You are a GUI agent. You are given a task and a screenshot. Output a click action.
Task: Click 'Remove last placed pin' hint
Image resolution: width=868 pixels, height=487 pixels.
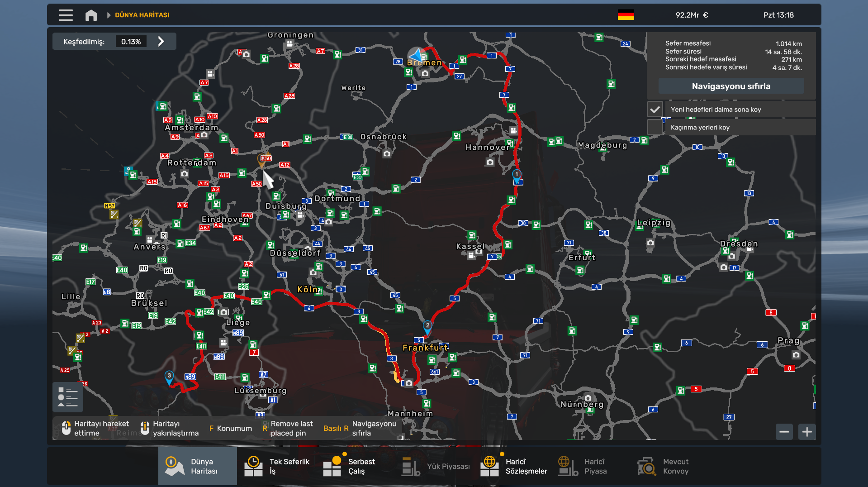pos(292,428)
